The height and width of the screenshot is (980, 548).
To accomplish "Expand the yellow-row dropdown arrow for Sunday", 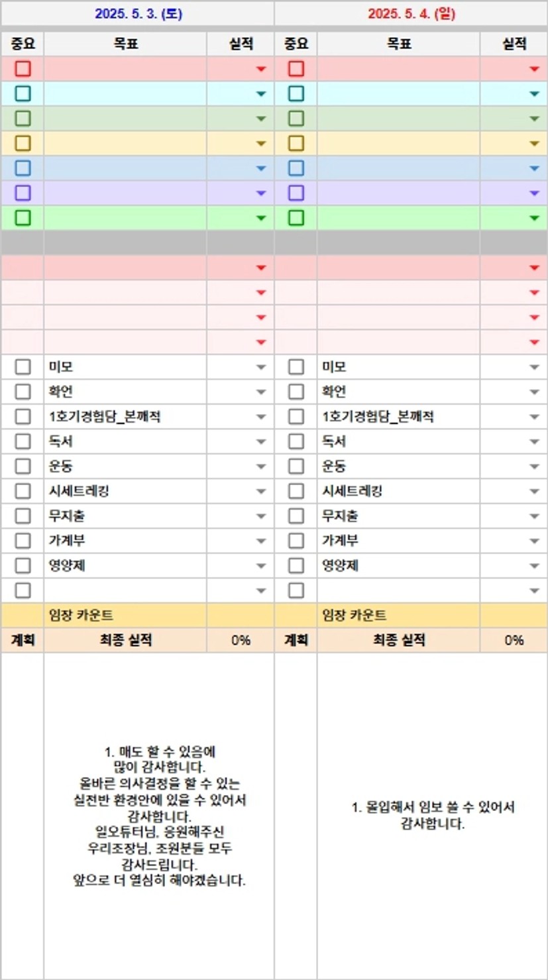I will click(534, 143).
